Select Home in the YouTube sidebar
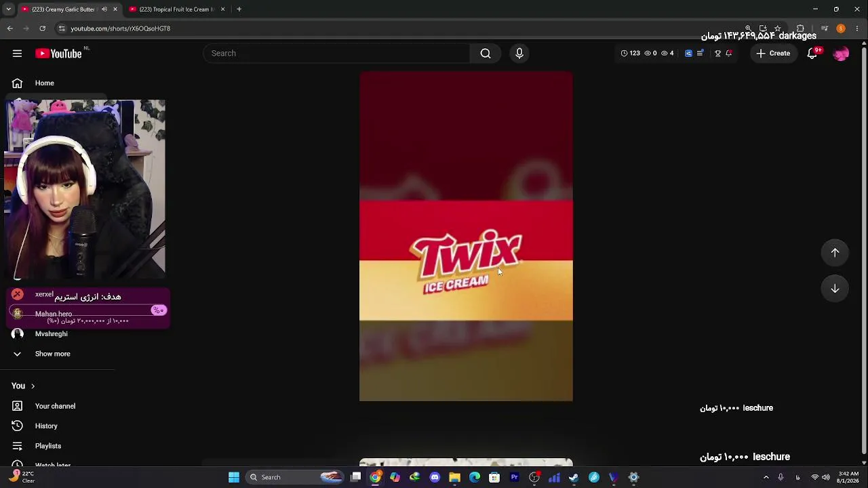Image resolution: width=868 pixels, height=488 pixels. point(45,83)
